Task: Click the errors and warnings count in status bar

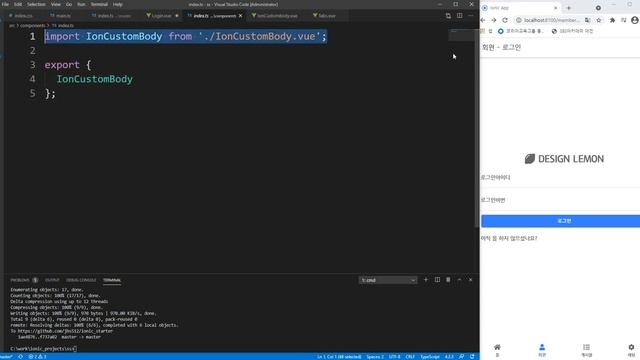Action: click(x=37, y=356)
